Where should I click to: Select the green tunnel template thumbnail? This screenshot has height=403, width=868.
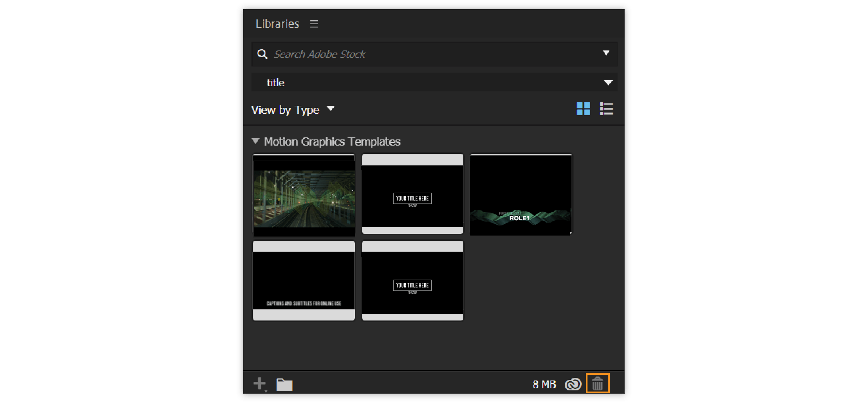tap(304, 195)
